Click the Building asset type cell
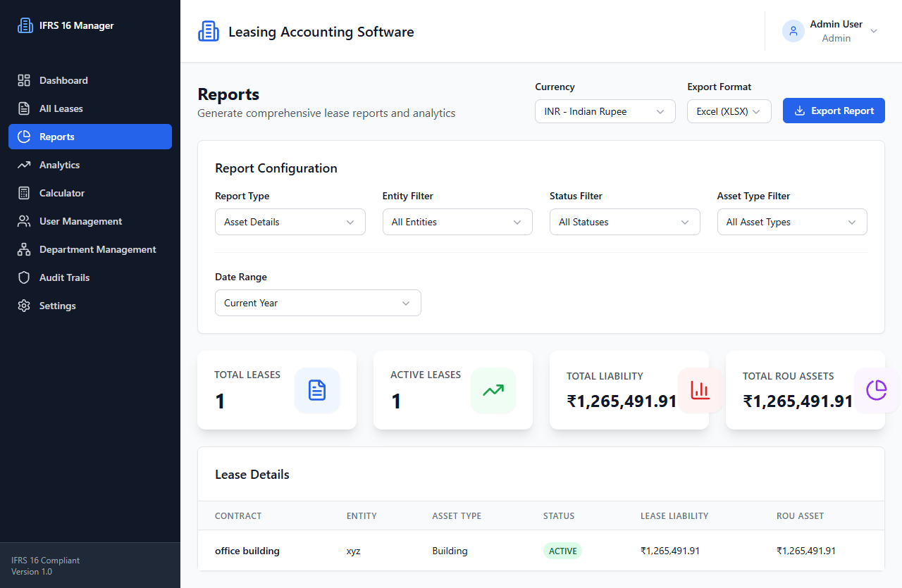The height and width of the screenshot is (588, 902). [x=450, y=551]
